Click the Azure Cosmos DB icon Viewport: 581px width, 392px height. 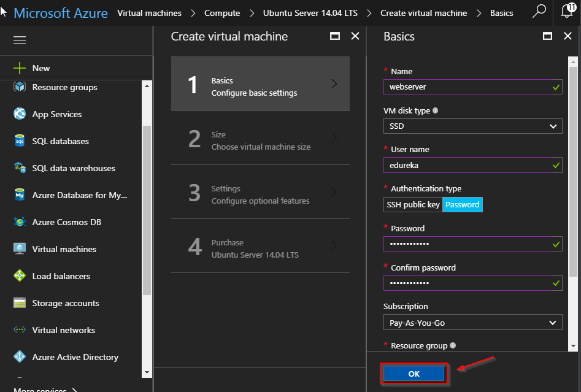[x=20, y=221]
